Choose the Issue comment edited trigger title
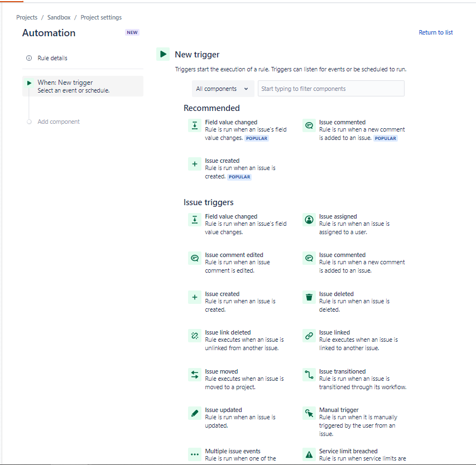 pyautogui.click(x=234, y=255)
